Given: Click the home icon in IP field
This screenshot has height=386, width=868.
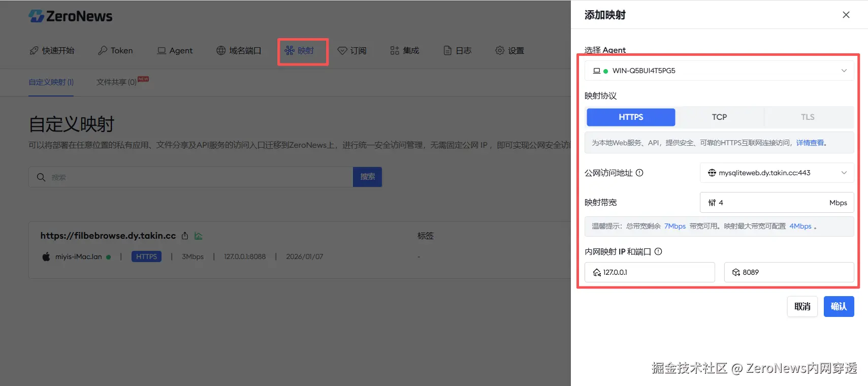Looking at the screenshot, I should click(597, 272).
